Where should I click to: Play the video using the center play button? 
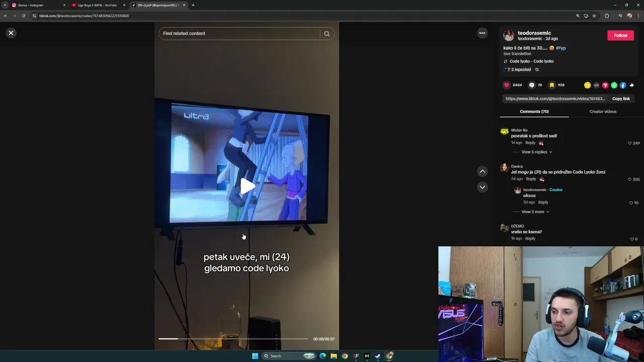click(247, 187)
